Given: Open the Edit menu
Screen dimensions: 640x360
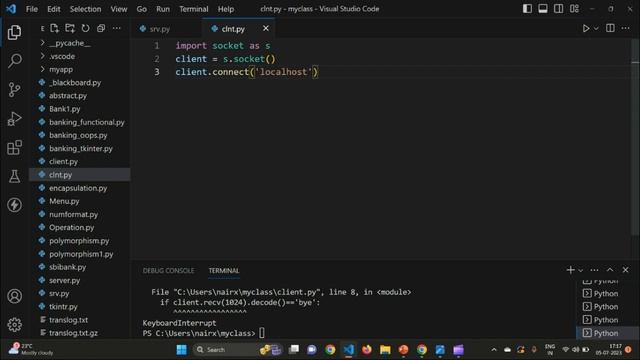Looking at the screenshot, I should [x=53, y=9].
